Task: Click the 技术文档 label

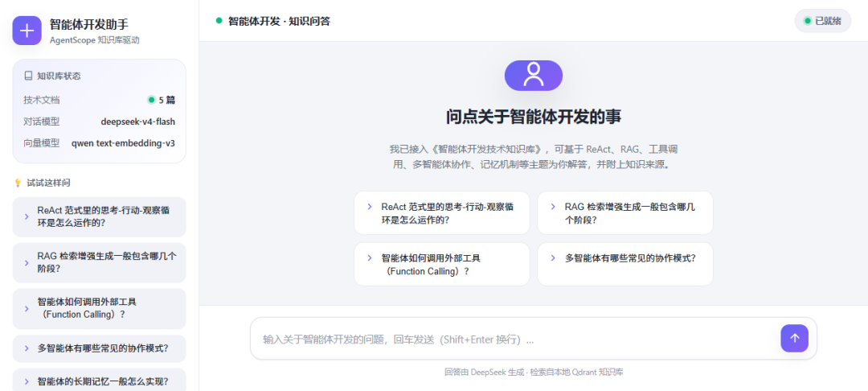Action: click(x=42, y=101)
